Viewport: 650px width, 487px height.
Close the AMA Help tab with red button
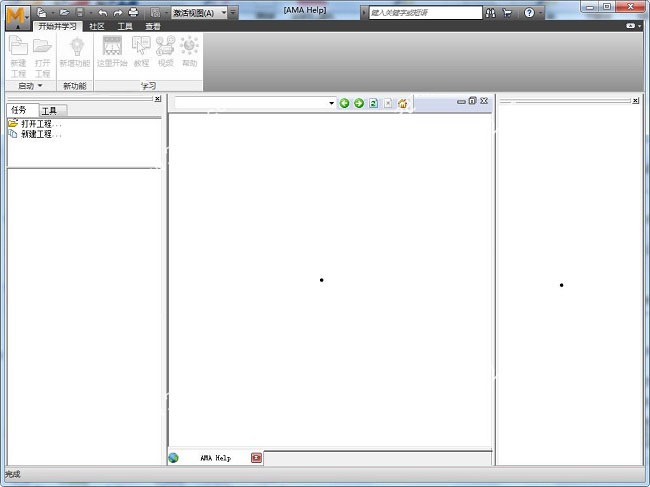coord(256,458)
